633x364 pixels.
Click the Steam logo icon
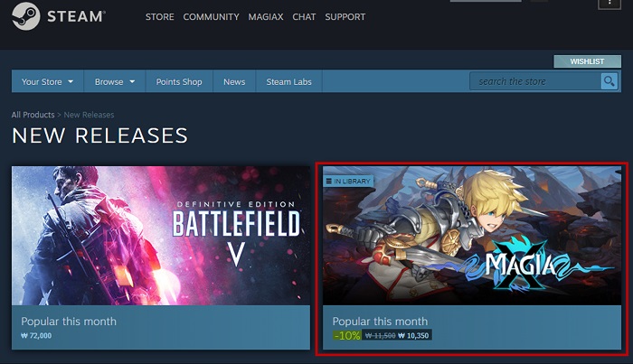[26, 16]
